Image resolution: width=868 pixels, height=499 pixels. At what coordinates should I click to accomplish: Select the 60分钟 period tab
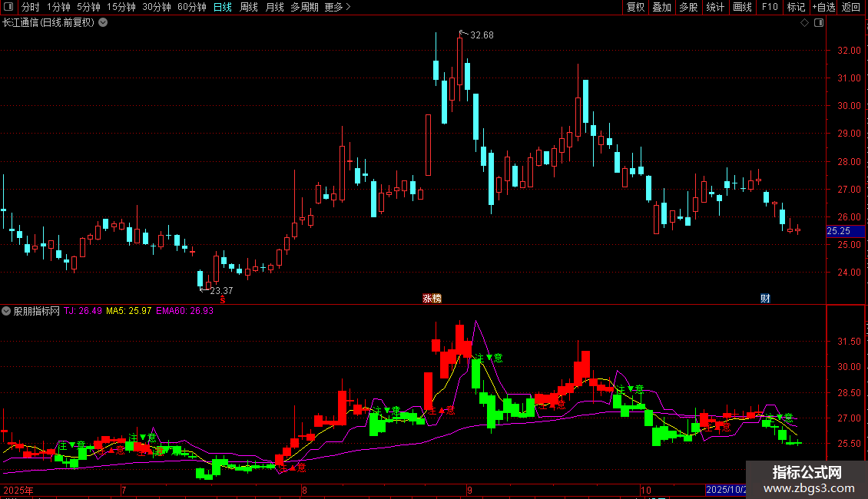(x=191, y=7)
